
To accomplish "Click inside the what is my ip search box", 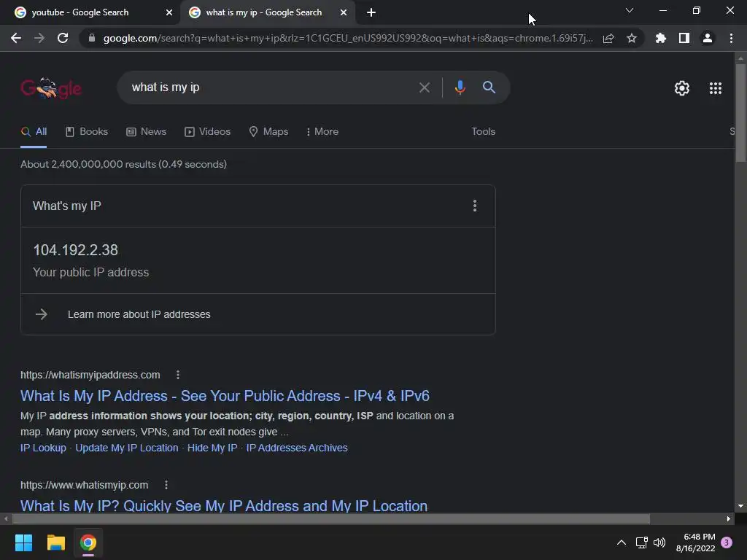I will [267, 87].
